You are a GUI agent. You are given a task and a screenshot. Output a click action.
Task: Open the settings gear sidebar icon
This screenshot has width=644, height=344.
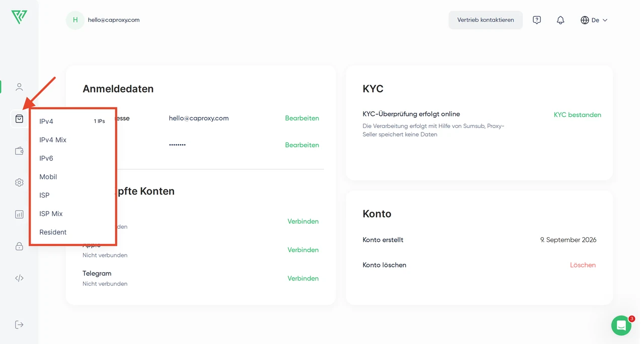(x=19, y=182)
